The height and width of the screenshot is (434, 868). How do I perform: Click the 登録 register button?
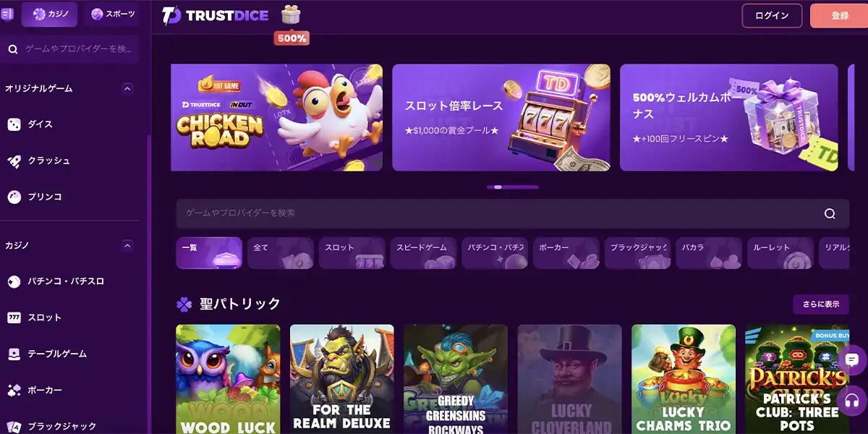click(840, 16)
